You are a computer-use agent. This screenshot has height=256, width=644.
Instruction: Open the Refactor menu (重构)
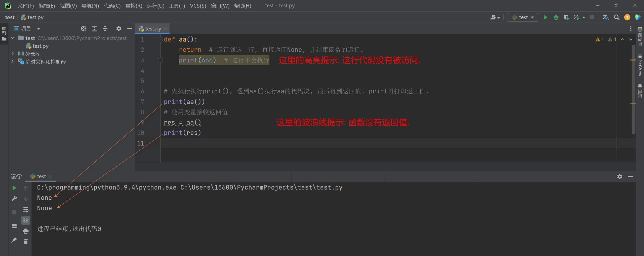[x=134, y=6]
